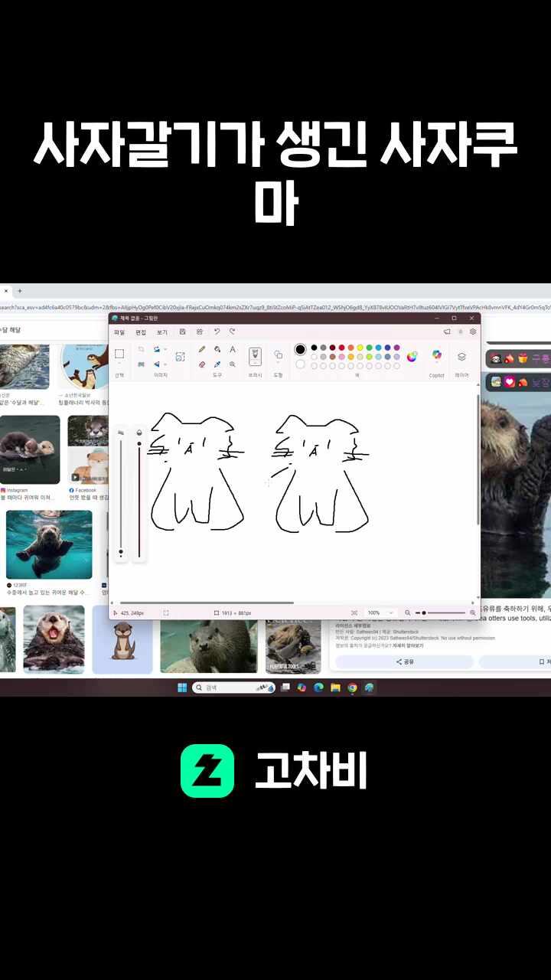Select the Magnifier tool
The image size is (551, 980).
pos(233,364)
